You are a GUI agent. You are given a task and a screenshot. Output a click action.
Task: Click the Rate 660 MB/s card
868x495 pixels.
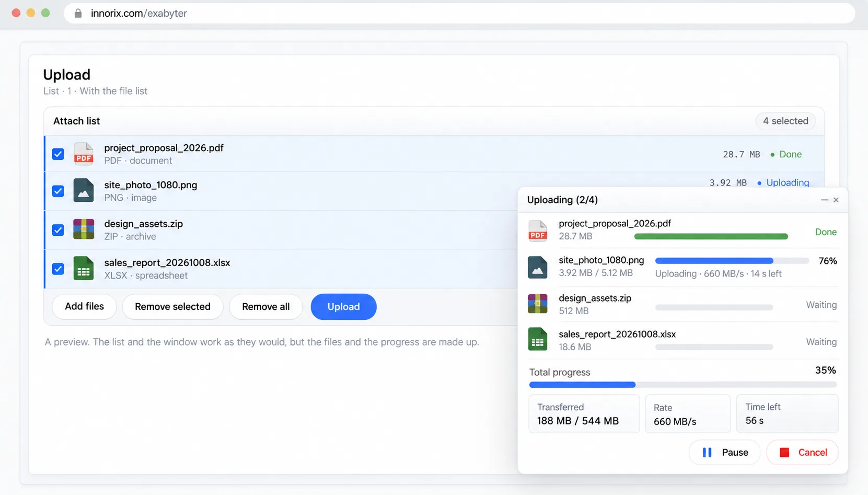pos(688,414)
